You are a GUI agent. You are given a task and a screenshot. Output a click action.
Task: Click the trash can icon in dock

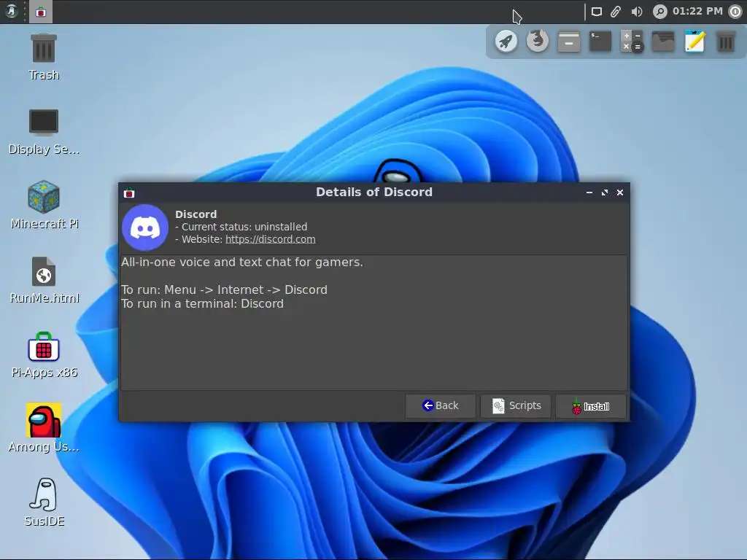pos(726,42)
